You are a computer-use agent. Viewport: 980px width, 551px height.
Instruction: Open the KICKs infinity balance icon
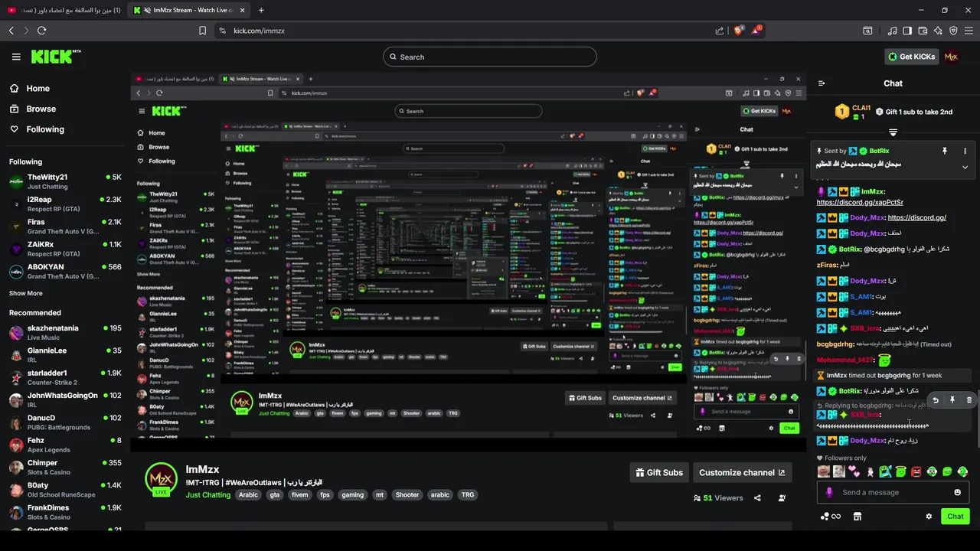831,517
